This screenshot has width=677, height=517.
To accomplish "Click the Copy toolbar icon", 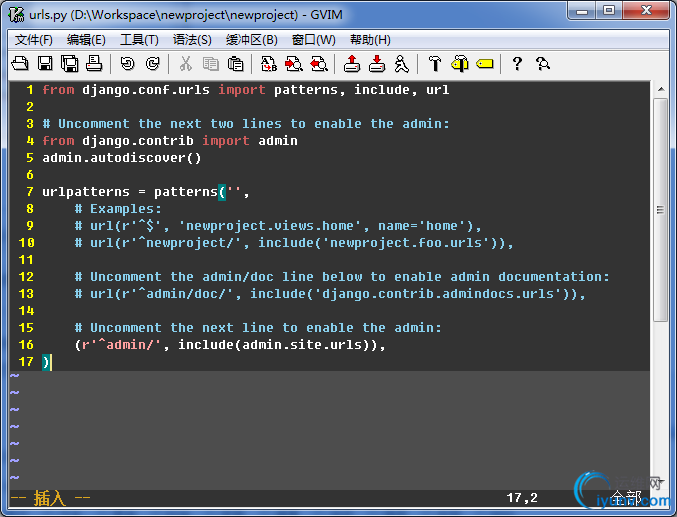I will point(211,64).
